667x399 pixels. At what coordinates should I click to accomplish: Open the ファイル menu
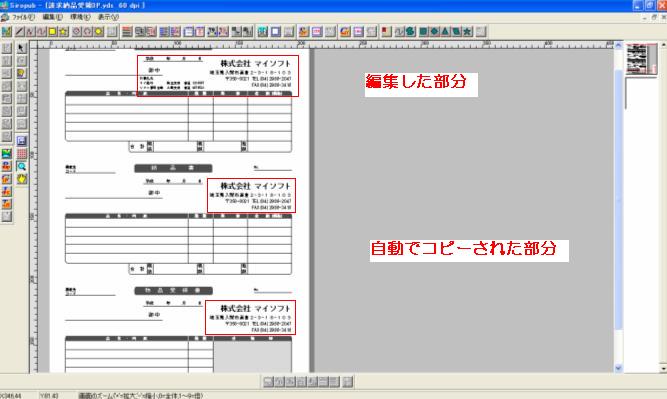(23, 17)
